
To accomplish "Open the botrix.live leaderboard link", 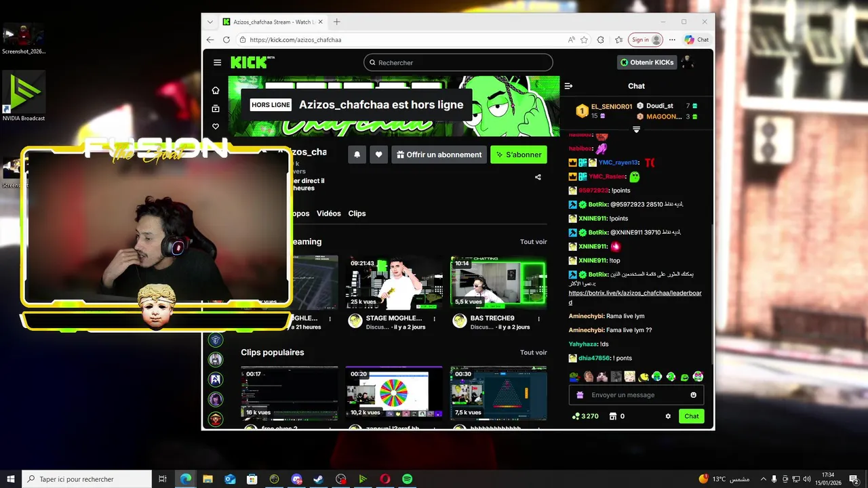I will (635, 298).
